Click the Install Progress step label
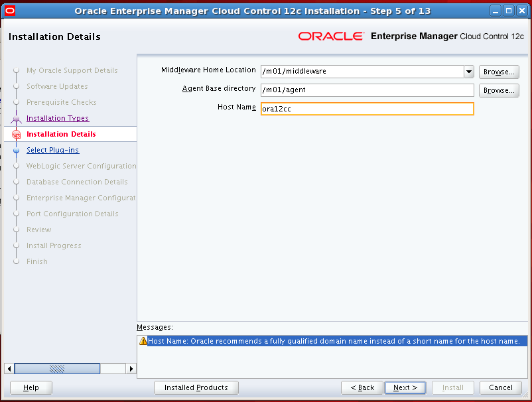Viewport: 532px width, 402px height. click(x=54, y=245)
